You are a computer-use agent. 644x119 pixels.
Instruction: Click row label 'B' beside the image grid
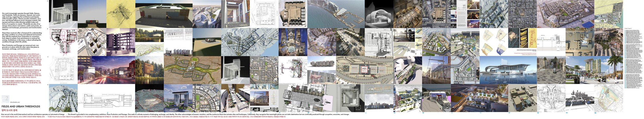[47, 29]
